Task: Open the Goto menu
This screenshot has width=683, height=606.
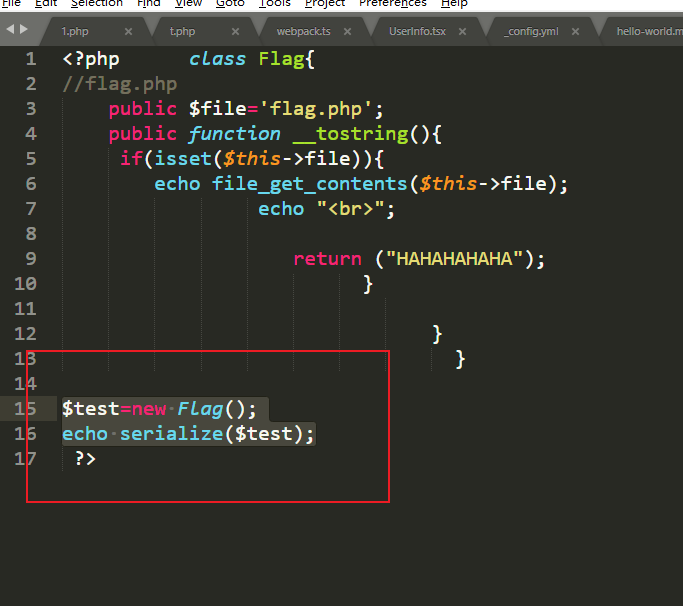Action: point(230,3)
